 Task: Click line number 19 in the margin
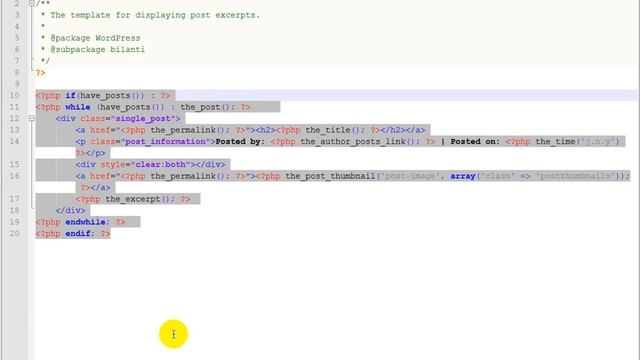coord(14,222)
